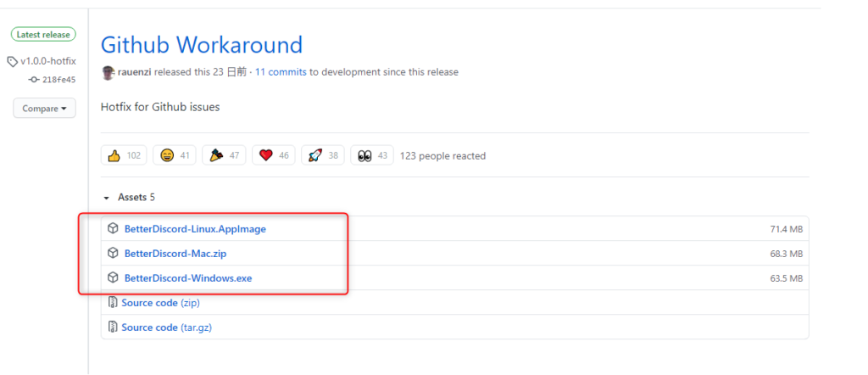This screenshot has width=868, height=375.
Task: Open the v1.0.0-hotfix tag
Action: 47,62
